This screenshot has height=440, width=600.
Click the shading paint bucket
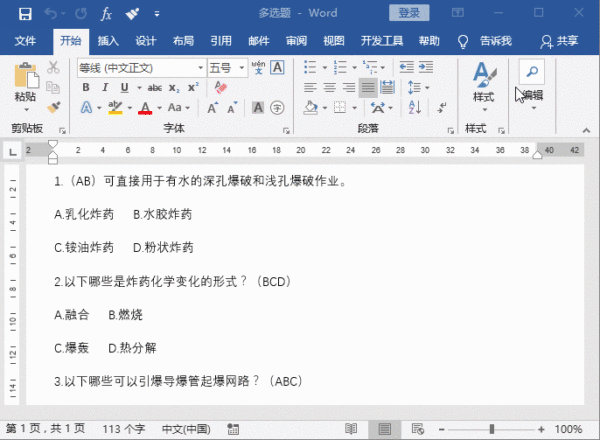click(x=310, y=108)
